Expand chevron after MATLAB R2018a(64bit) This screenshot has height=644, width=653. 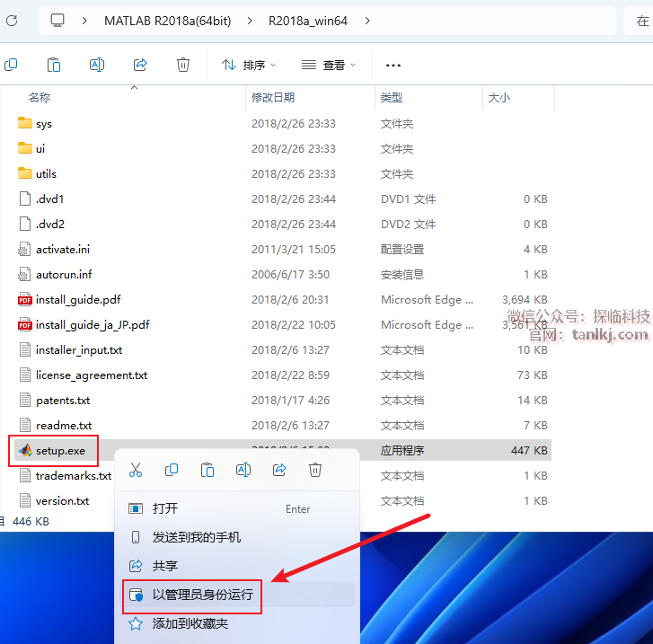(250, 21)
